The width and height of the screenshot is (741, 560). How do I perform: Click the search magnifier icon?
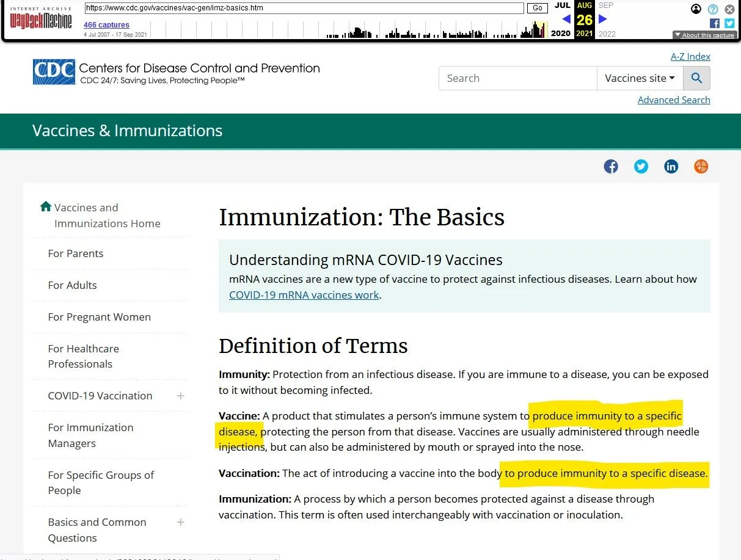point(696,78)
